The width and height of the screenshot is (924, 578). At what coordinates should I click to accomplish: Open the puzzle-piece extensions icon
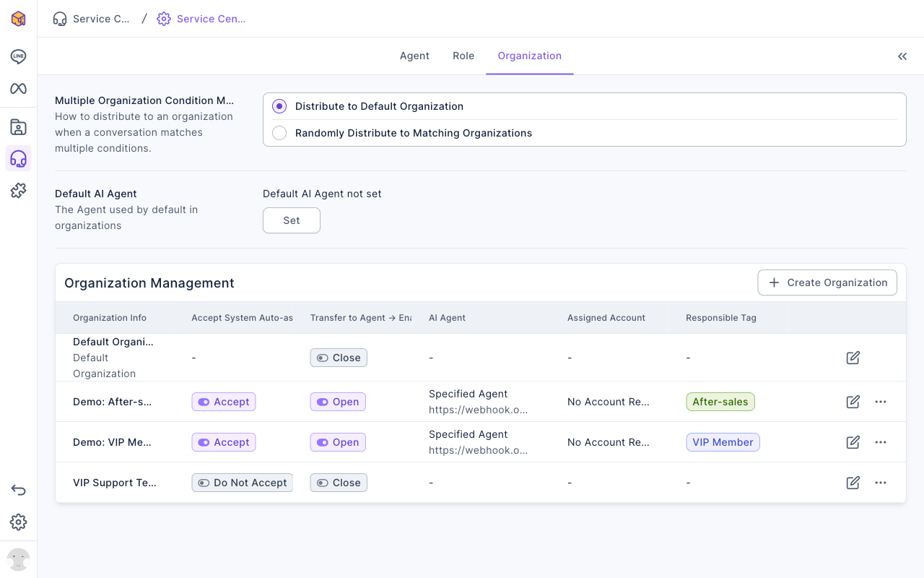point(18,190)
